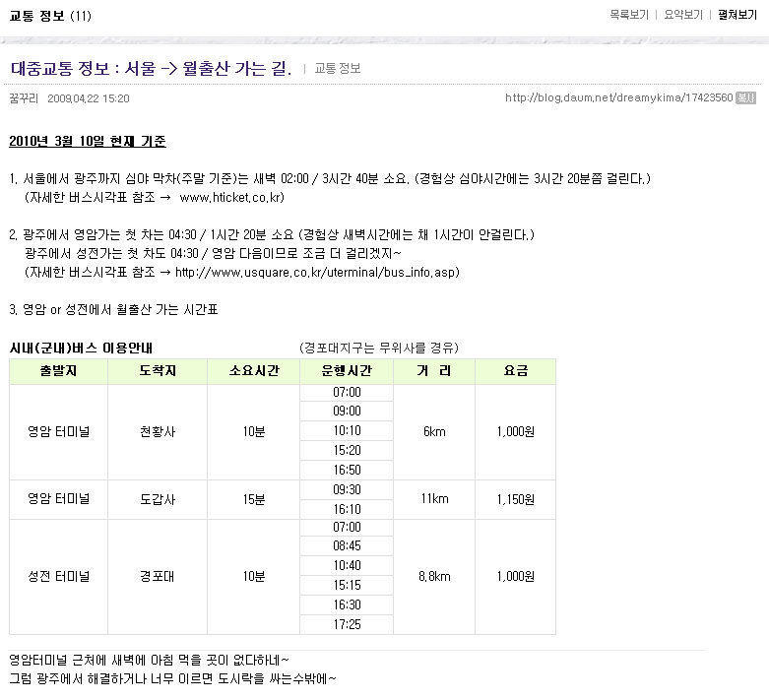Click the 09:00 time cell
Screen dimensions: 769x700
[347, 412]
